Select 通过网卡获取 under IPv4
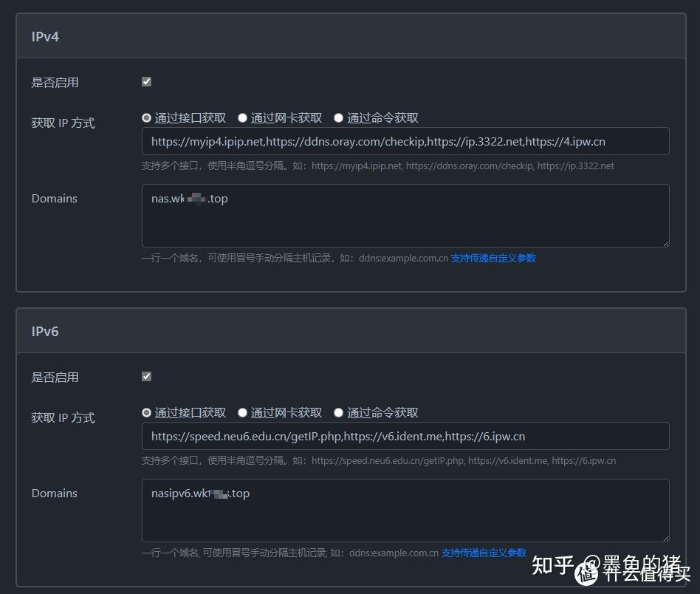The height and width of the screenshot is (594, 700). (242, 117)
